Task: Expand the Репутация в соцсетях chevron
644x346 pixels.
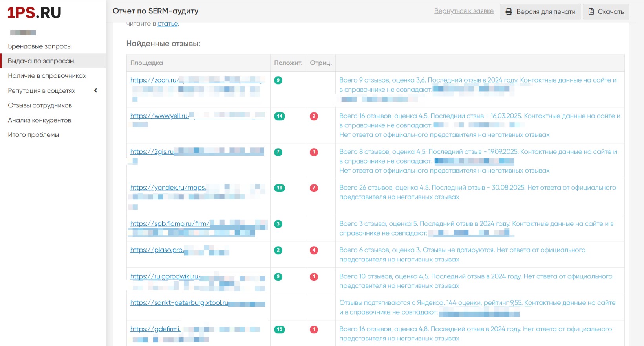Action: [95, 91]
